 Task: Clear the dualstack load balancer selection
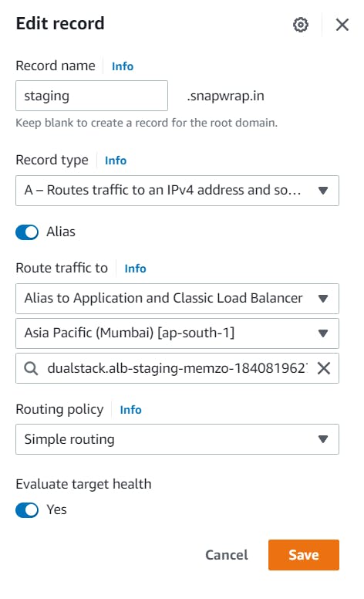324,368
